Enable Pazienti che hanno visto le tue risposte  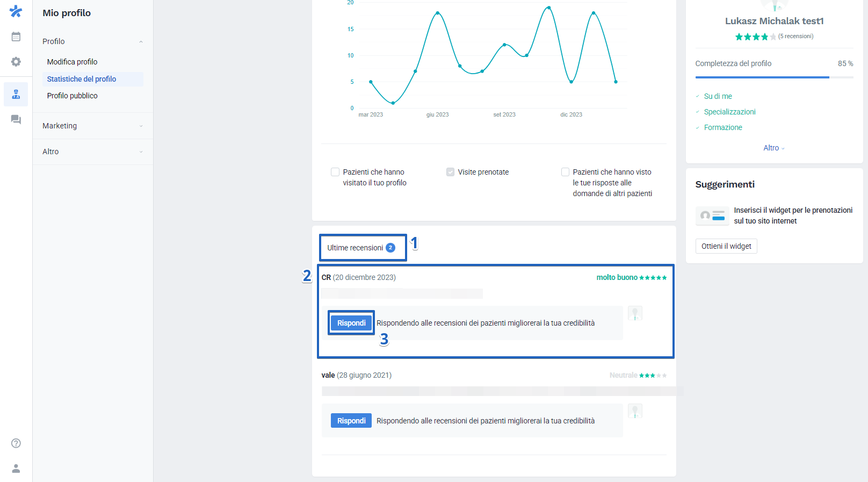pos(565,172)
